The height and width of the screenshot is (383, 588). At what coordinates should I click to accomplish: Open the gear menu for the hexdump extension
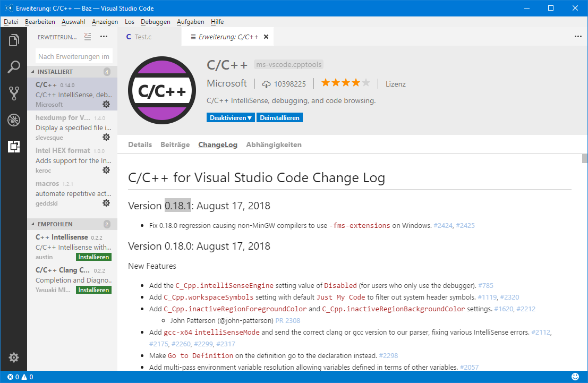106,137
